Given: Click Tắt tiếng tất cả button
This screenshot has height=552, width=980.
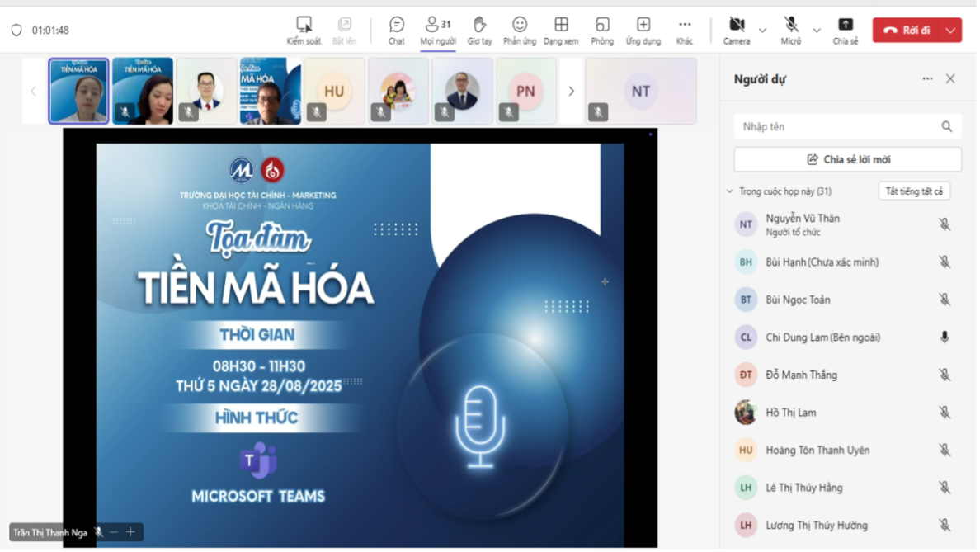Looking at the screenshot, I should [x=914, y=191].
